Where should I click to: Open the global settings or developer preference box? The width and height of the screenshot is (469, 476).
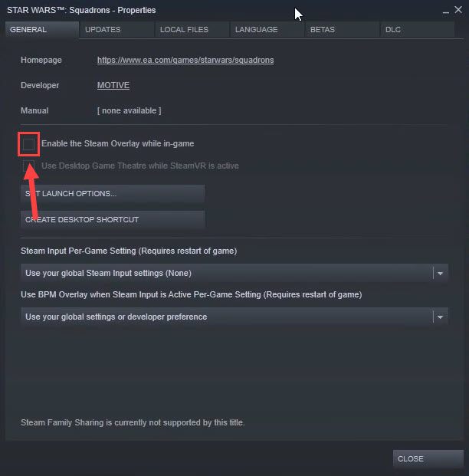click(234, 317)
